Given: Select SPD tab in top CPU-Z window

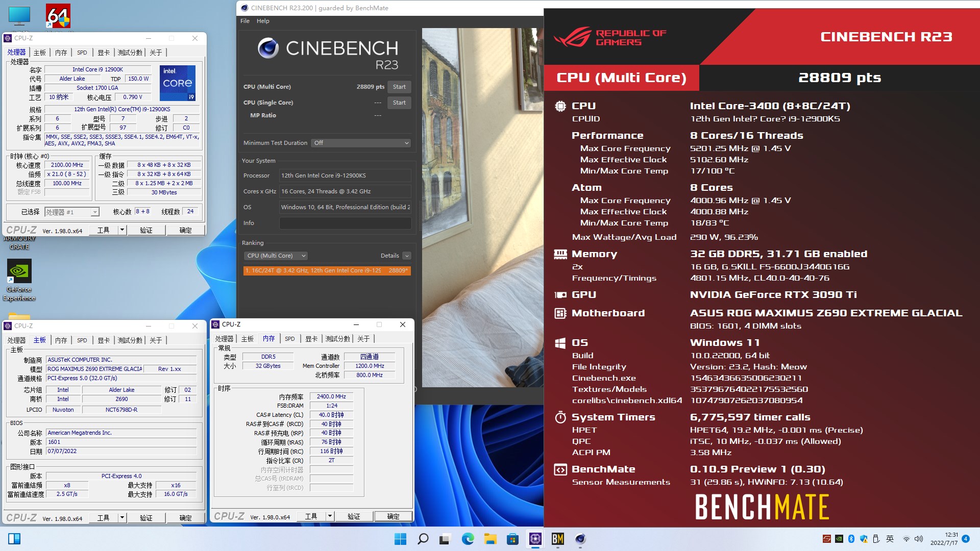Looking at the screenshot, I should click(x=82, y=53).
